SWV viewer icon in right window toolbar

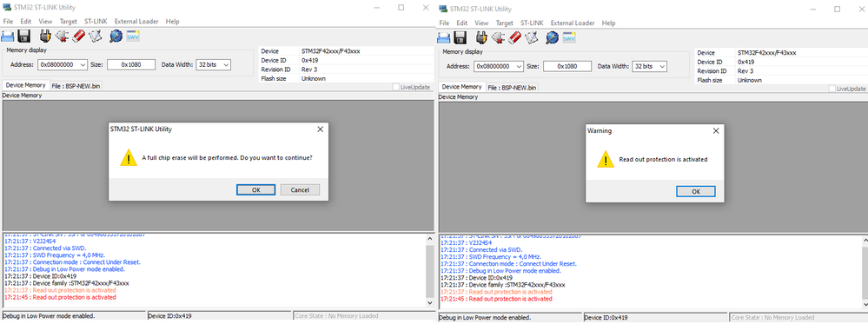click(x=569, y=37)
